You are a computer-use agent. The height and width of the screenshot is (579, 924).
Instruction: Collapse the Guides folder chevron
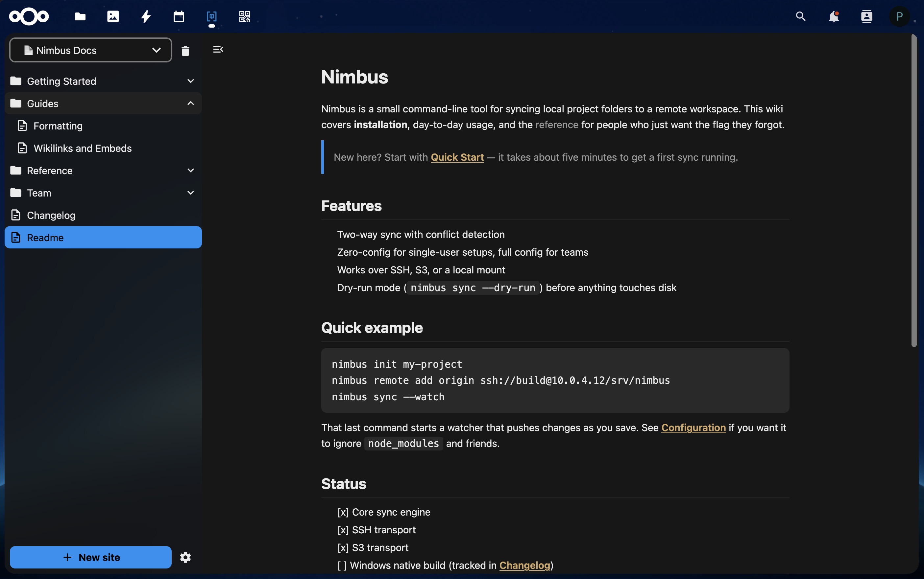tap(190, 104)
